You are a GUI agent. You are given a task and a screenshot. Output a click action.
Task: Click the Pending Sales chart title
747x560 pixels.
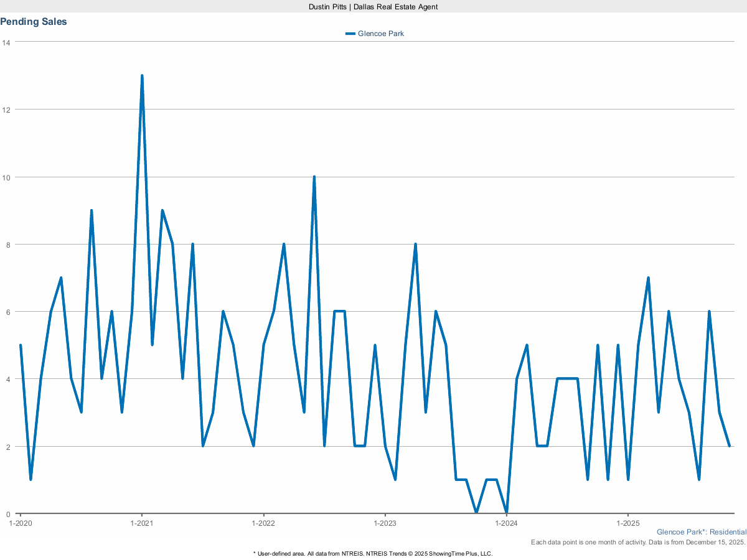[x=34, y=21]
